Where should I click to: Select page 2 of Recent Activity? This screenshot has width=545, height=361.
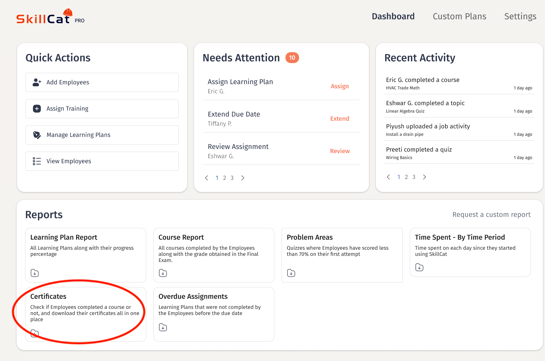pyautogui.click(x=406, y=177)
